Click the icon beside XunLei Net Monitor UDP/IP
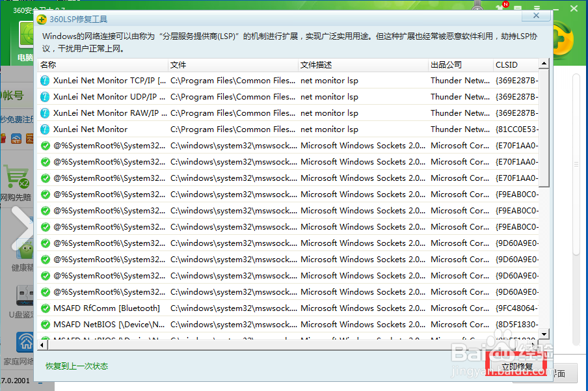This screenshot has width=588, height=391. point(45,97)
